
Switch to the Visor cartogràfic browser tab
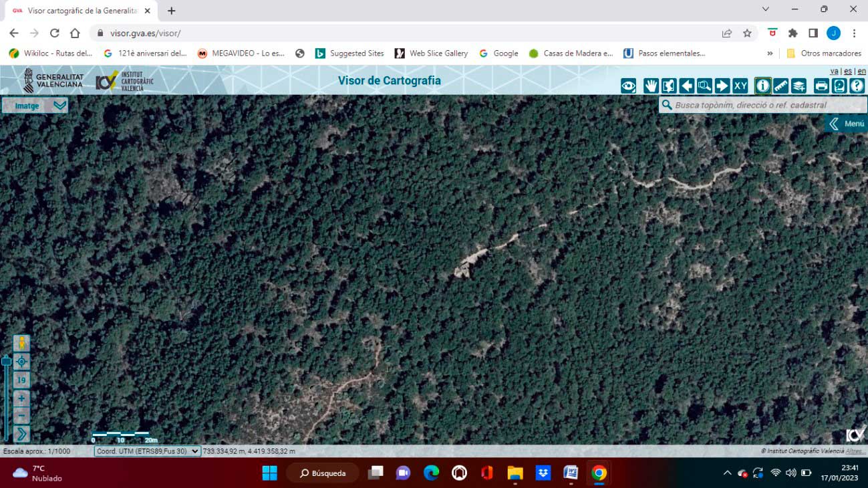[80, 11]
